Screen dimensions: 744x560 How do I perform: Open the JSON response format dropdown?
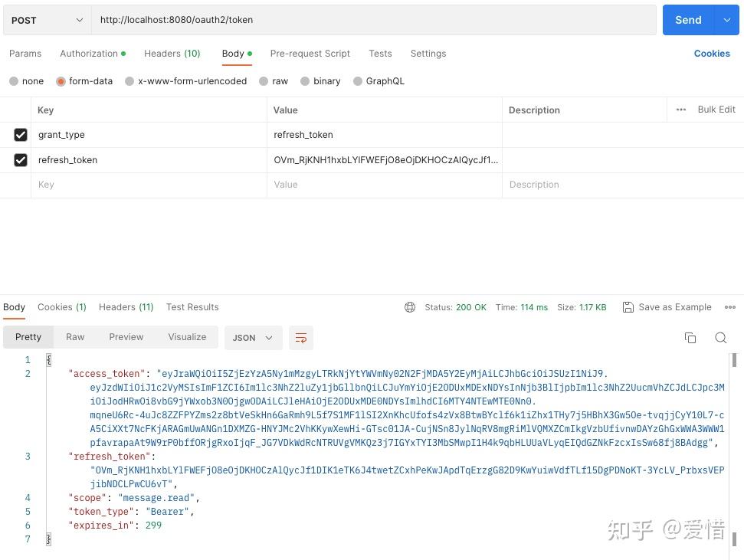[x=253, y=337]
